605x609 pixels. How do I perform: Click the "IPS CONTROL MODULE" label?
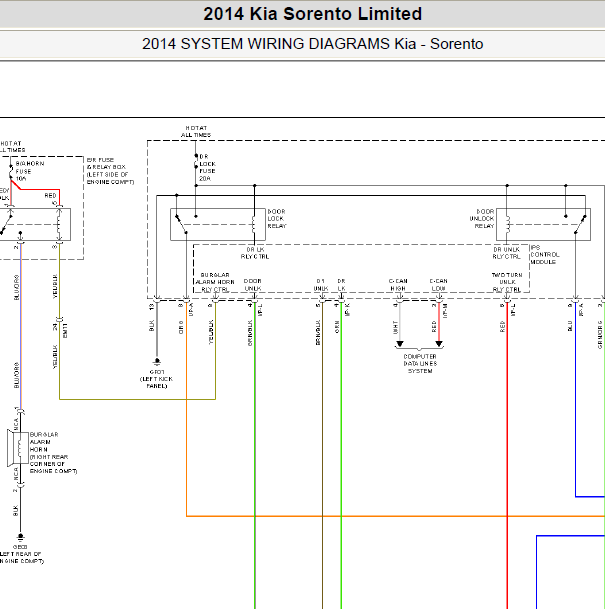pos(545,255)
